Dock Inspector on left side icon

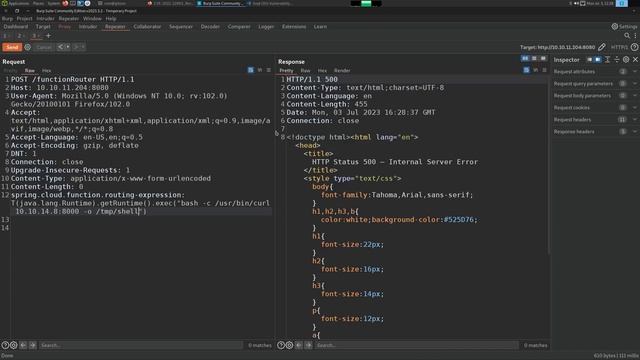(x=589, y=60)
